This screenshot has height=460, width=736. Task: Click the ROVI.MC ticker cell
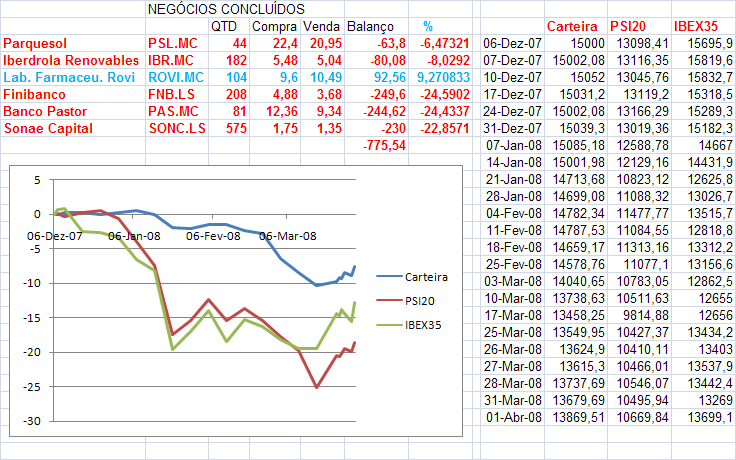176,77
